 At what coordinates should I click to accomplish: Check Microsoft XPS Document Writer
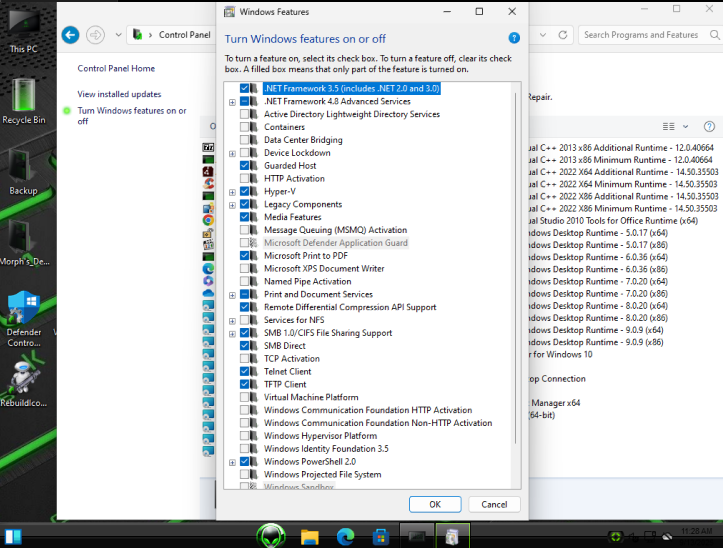(244, 268)
